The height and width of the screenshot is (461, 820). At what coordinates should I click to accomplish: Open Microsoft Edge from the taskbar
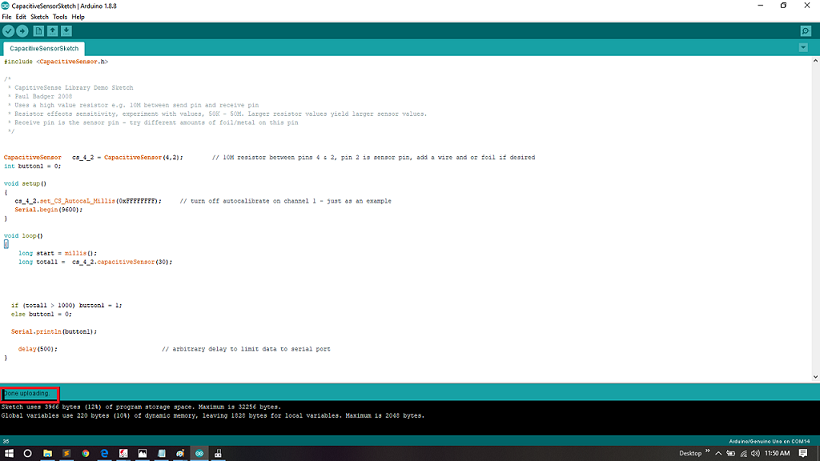coord(104,453)
